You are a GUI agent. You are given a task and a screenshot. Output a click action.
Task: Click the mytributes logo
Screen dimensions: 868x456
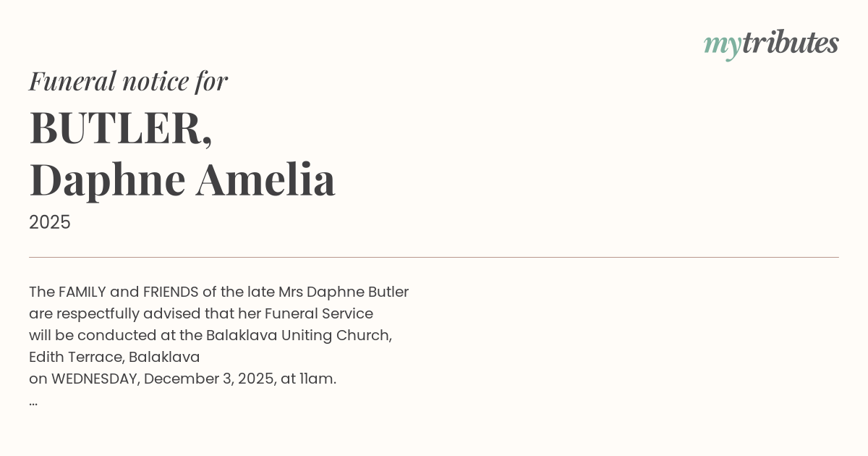coord(770,43)
